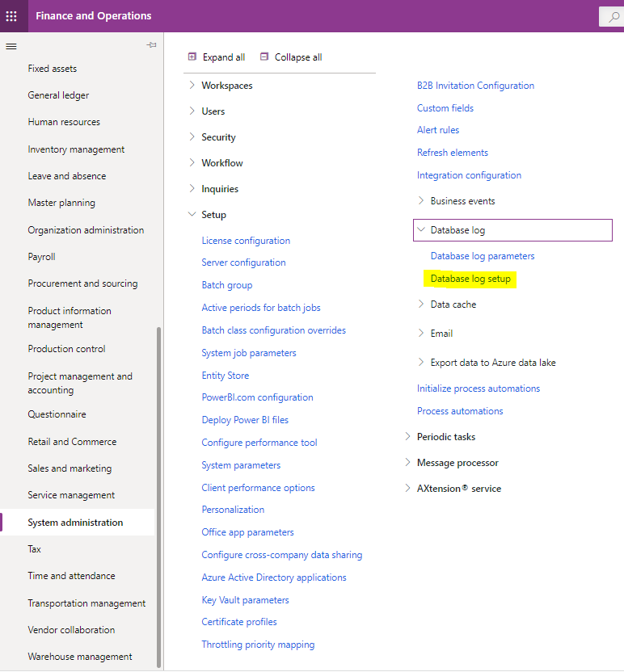Open Payroll module
This screenshot has height=672, width=624.
coord(41,257)
